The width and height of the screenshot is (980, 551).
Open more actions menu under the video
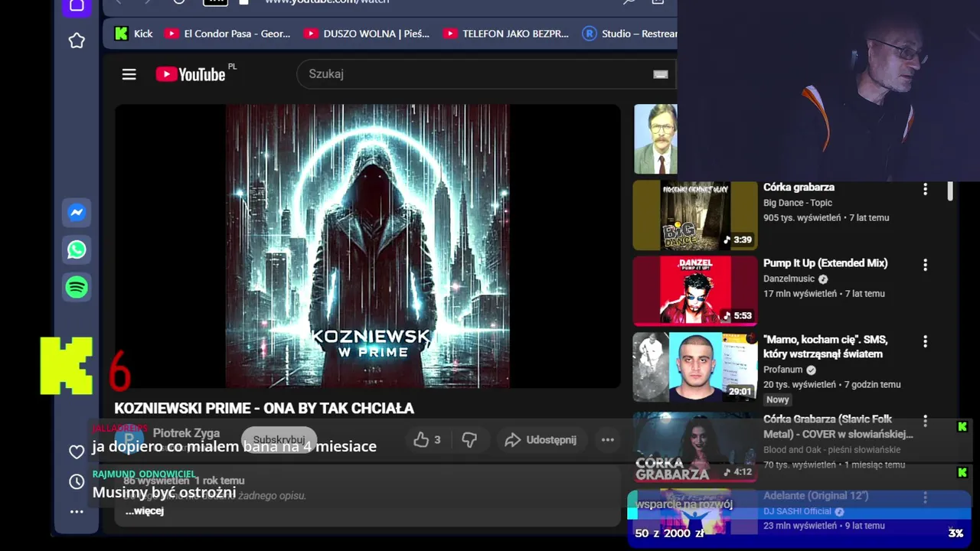(x=608, y=440)
